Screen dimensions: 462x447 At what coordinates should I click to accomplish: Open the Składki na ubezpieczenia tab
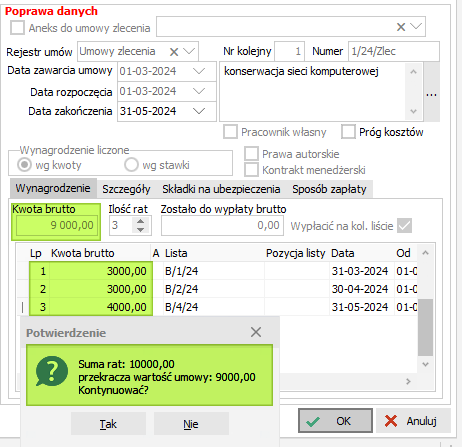click(x=221, y=189)
